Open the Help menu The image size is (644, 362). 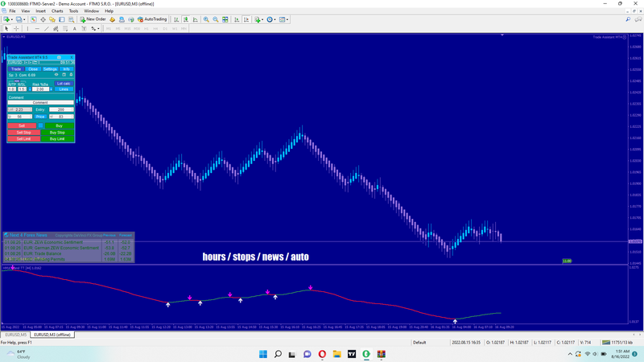(x=109, y=11)
